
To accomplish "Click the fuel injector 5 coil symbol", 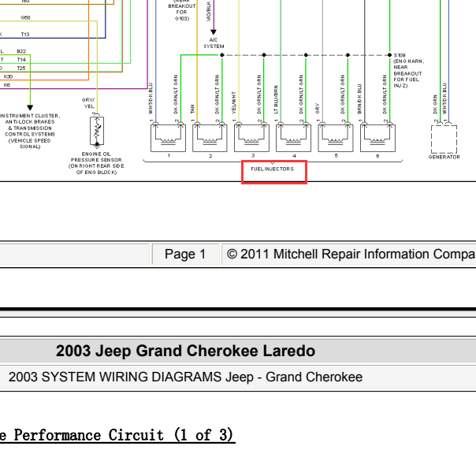I will (336, 138).
